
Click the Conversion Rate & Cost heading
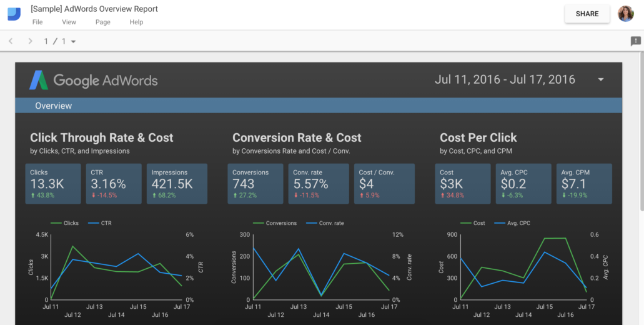297,137
